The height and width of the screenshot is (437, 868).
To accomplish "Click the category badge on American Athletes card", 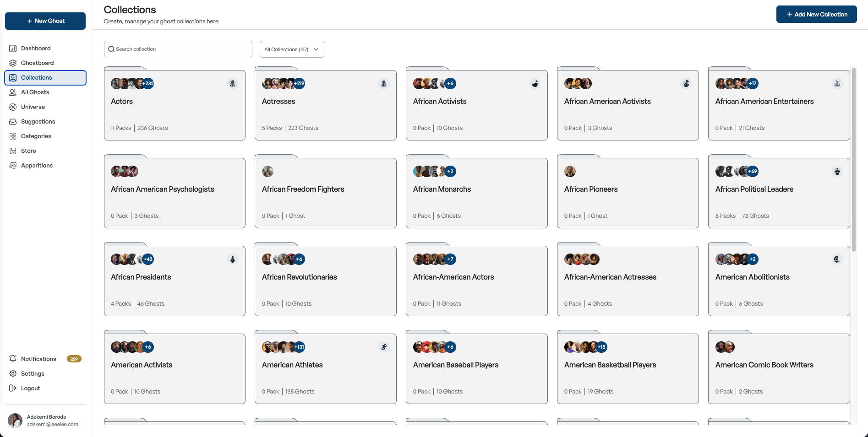I will pos(384,347).
